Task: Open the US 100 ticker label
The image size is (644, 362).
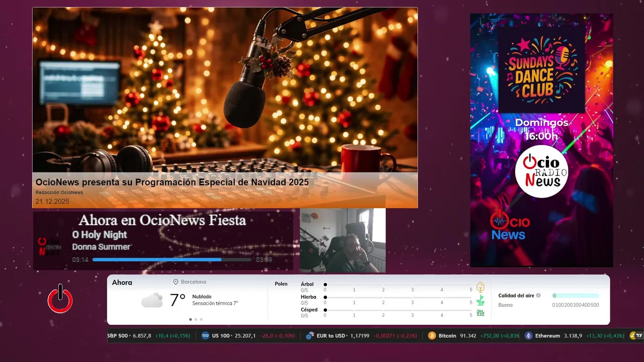Action: coord(221,336)
